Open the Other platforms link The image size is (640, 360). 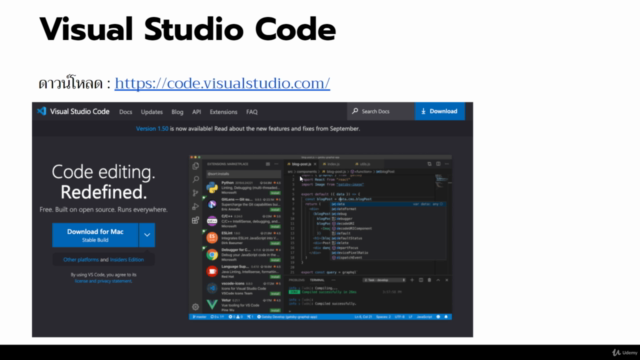pos(81,260)
